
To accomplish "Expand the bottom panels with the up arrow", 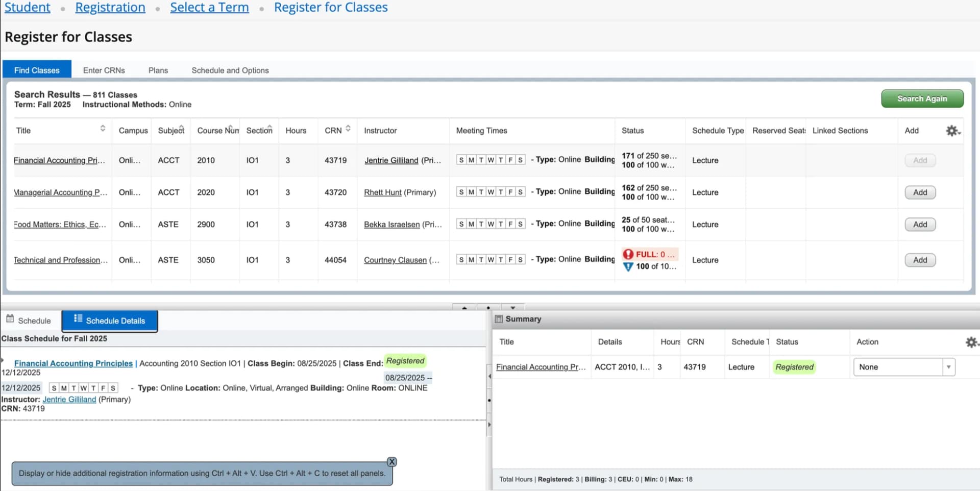I will (464, 307).
